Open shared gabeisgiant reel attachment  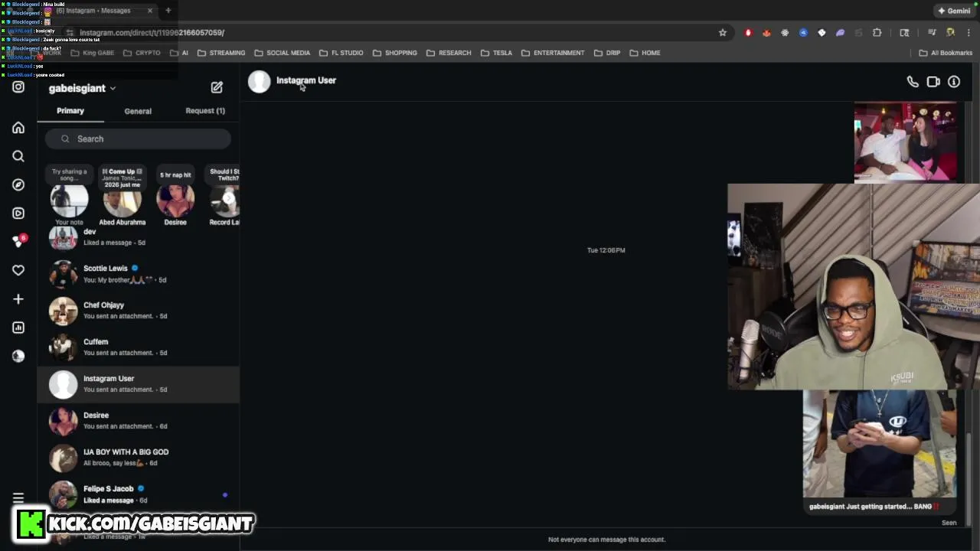tap(880, 453)
